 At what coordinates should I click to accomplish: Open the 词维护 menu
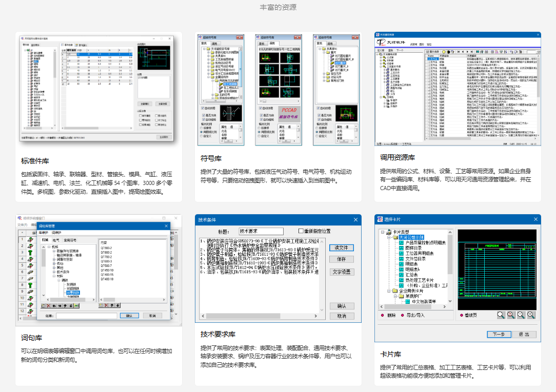click(56, 233)
